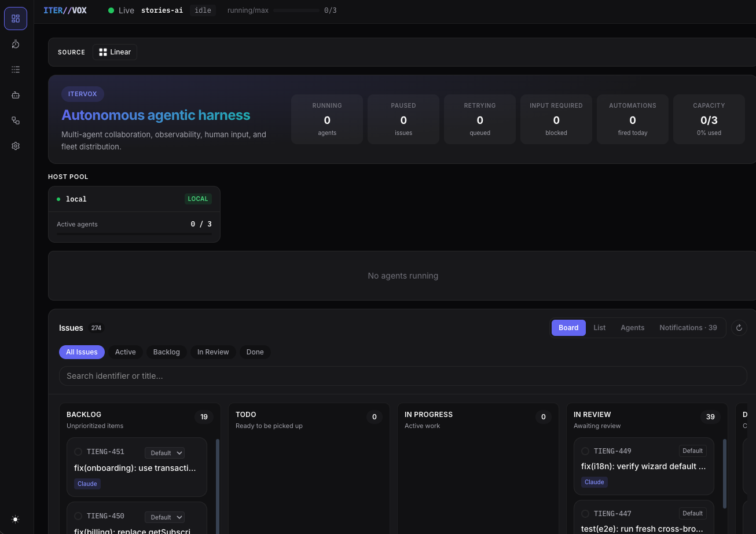Switch to the List view tab
Image resolution: width=756 pixels, height=534 pixels.
(600, 328)
